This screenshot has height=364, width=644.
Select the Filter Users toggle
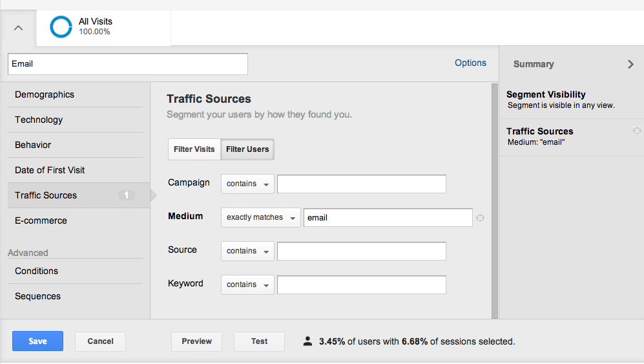click(x=247, y=149)
